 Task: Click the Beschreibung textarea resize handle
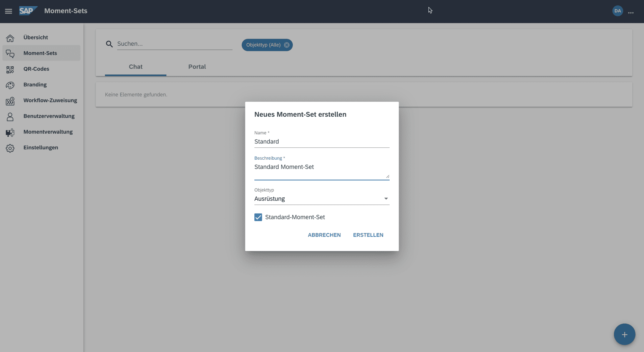[x=387, y=176]
